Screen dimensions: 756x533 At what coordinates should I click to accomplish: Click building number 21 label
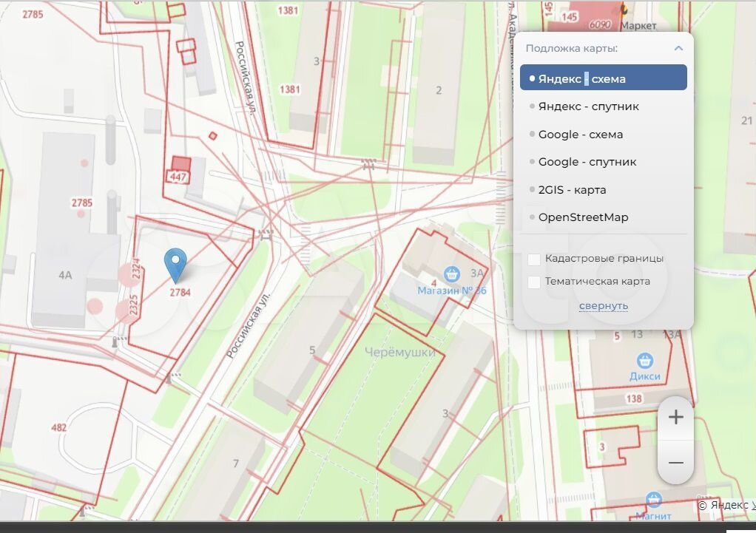tap(747, 120)
